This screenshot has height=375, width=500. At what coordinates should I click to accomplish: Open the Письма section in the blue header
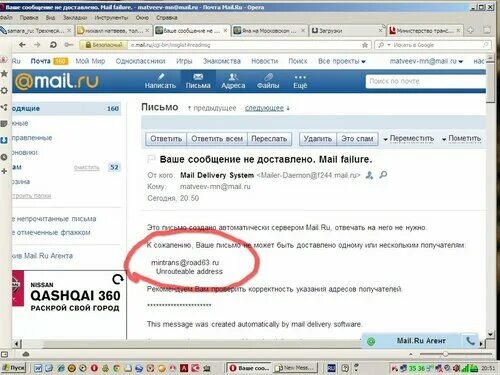tap(198, 81)
